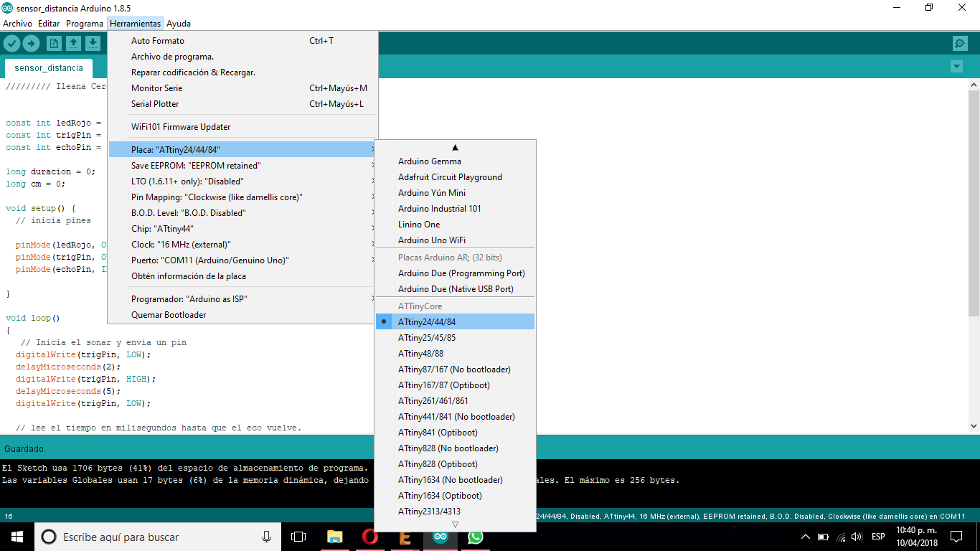Expand the Programador Arduino as ISP submenu
Screen dimensions: 980x551
coord(242,299)
